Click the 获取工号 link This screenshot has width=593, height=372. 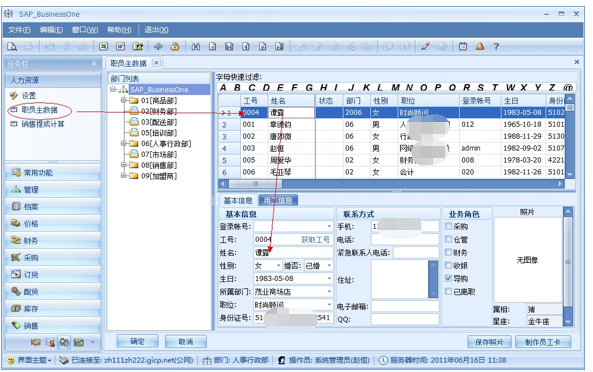(315, 239)
